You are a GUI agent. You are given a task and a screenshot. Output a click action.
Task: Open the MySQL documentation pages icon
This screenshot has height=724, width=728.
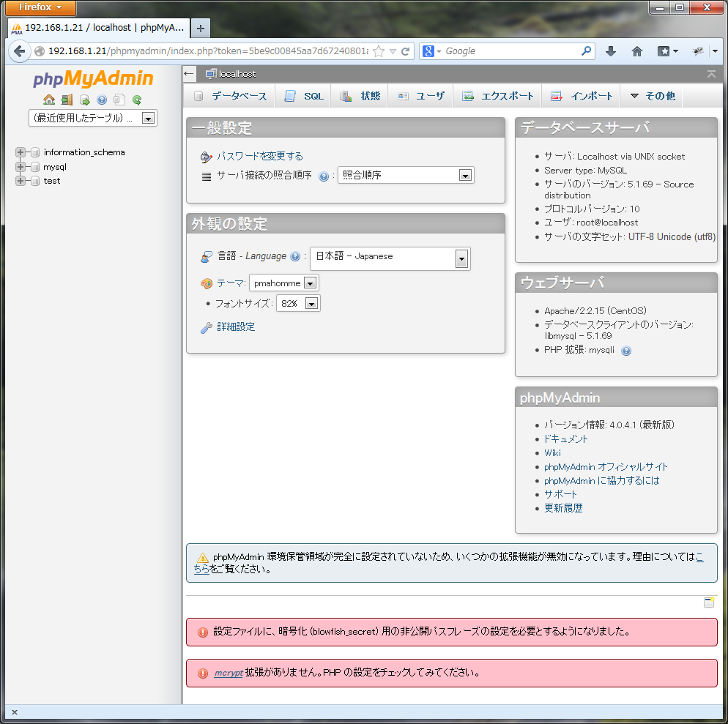pyautogui.click(x=119, y=100)
